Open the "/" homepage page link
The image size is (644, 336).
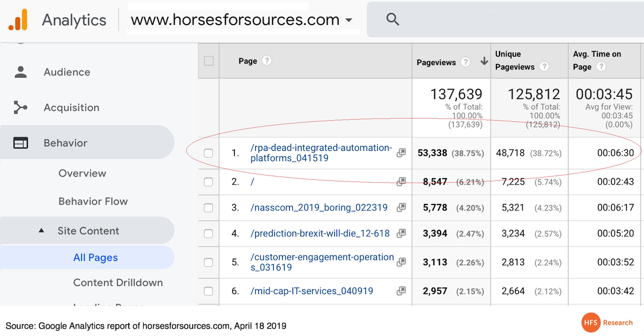pos(252,182)
